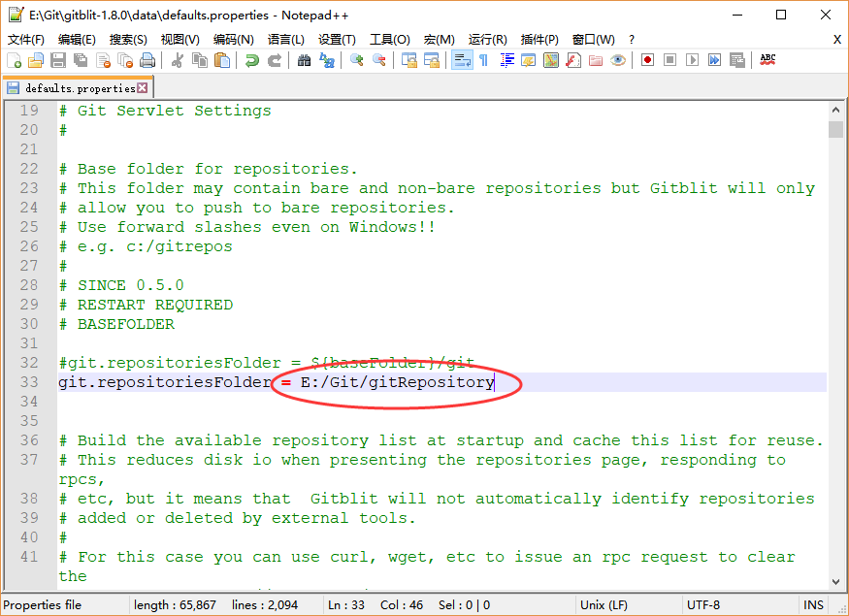Open the 文件(F) menu
849x616 pixels.
coord(26,40)
